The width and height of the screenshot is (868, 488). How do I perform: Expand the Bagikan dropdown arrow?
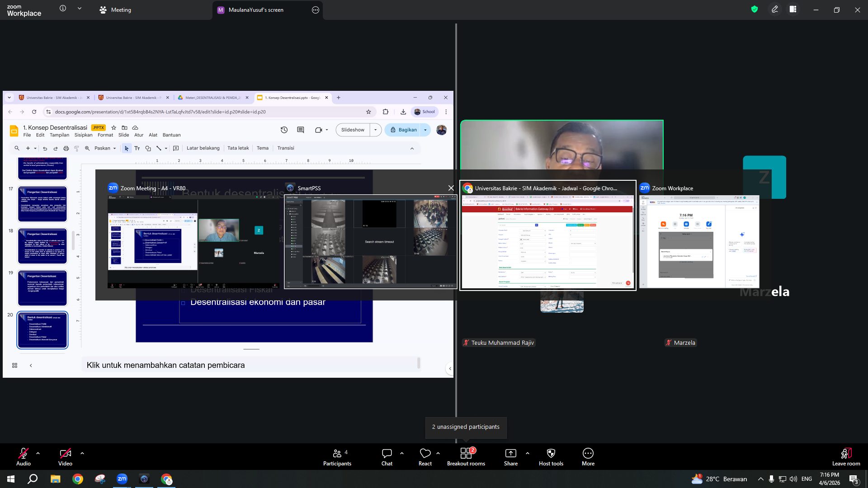point(425,130)
